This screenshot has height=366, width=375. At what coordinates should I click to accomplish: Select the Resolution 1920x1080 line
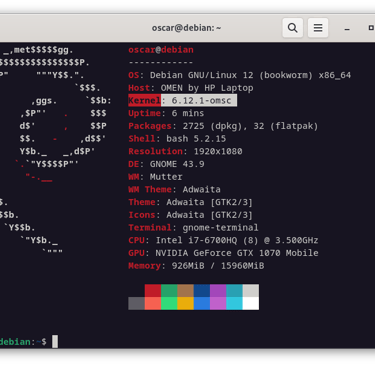tap(185, 151)
